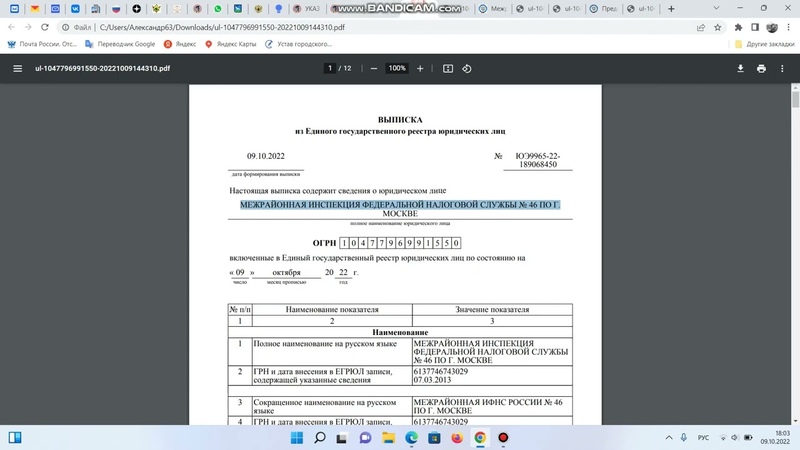Screen dimensions: 800x450
Task: Switch the РУС input language
Action: click(703, 438)
